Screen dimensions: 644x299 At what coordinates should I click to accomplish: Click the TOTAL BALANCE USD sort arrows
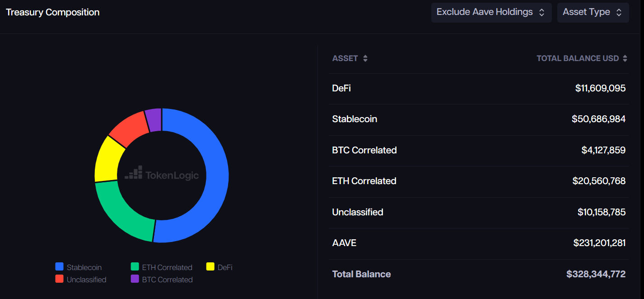[x=625, y=58]
